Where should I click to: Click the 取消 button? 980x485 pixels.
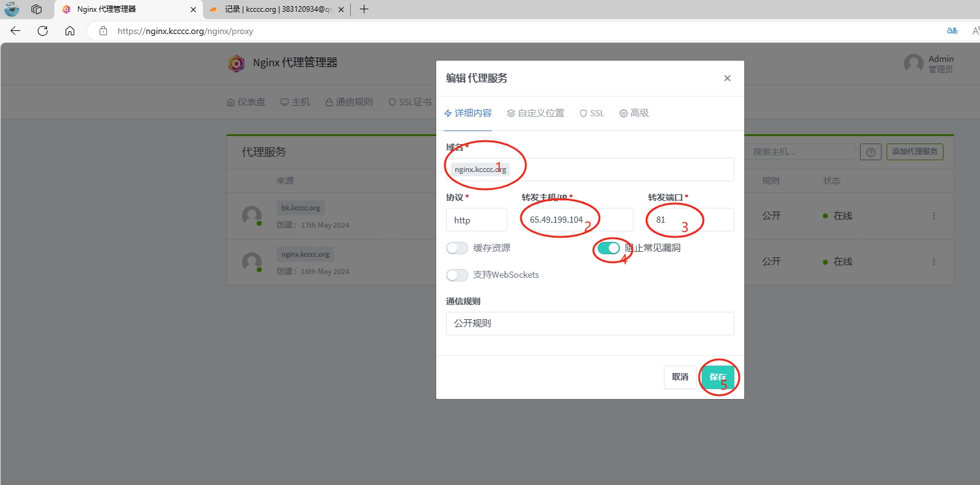(x=680, y=377)
